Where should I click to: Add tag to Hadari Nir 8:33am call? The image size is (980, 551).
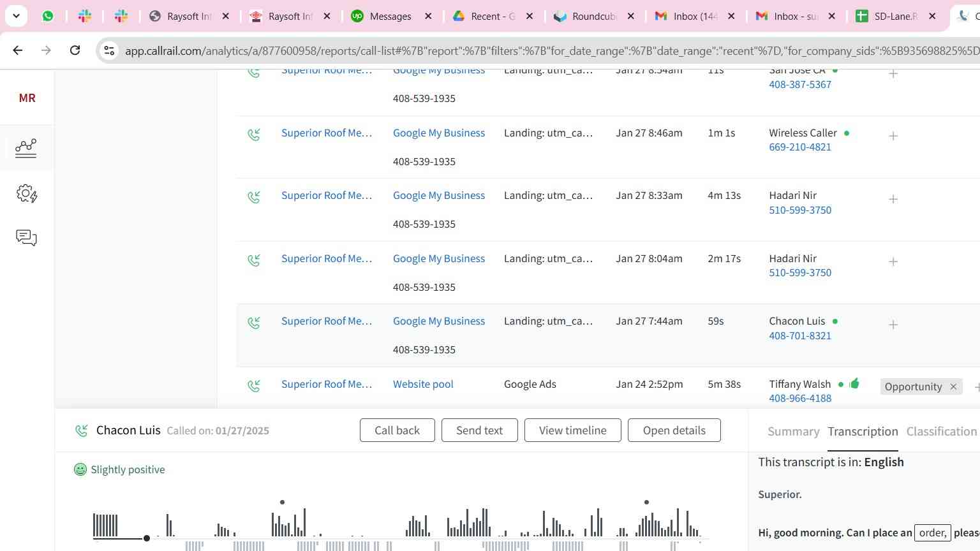pos(893,199)
